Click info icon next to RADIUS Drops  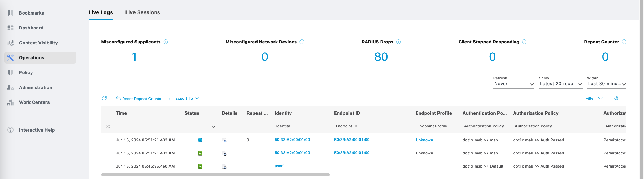[x=398, y=42]
